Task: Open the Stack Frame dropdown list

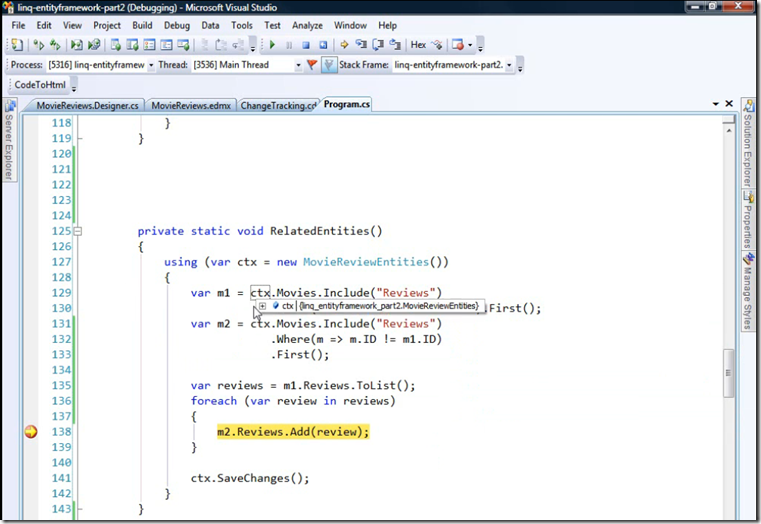Action: click(509, 65)
